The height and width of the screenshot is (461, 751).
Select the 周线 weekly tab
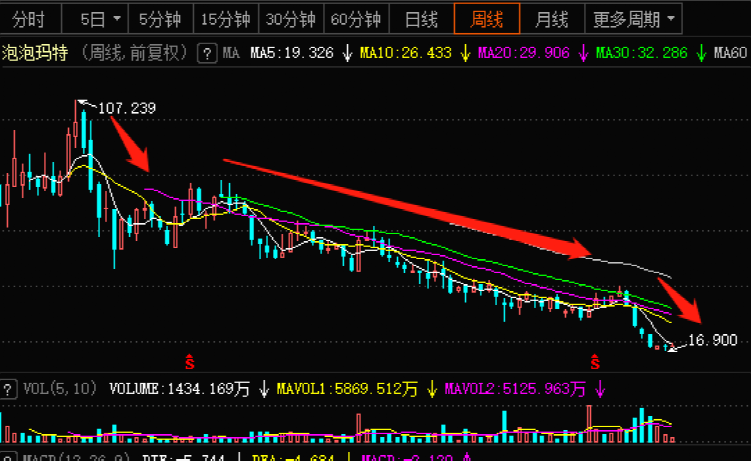coord(487,19)
